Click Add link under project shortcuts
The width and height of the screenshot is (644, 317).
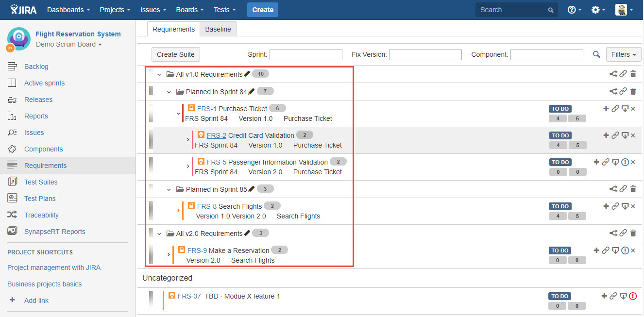coord(36,300)
